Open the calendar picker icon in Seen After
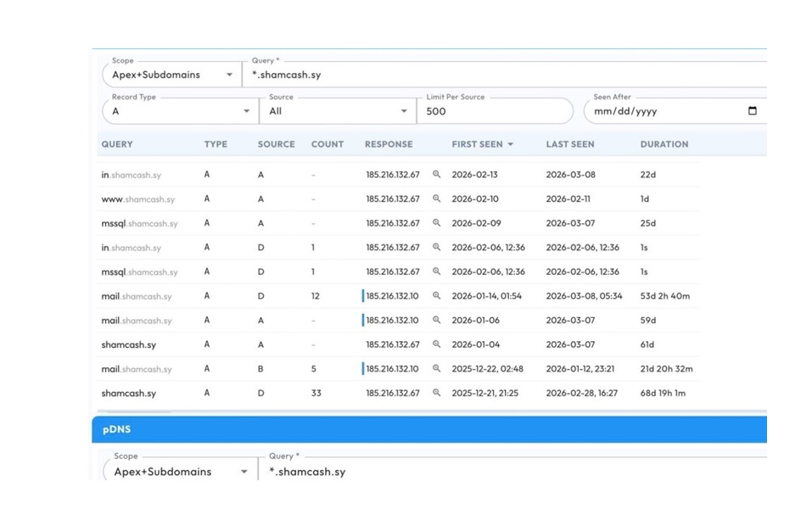Image resolution: width=812 pixels, height=515 pixels. click(x=752, y=111)
